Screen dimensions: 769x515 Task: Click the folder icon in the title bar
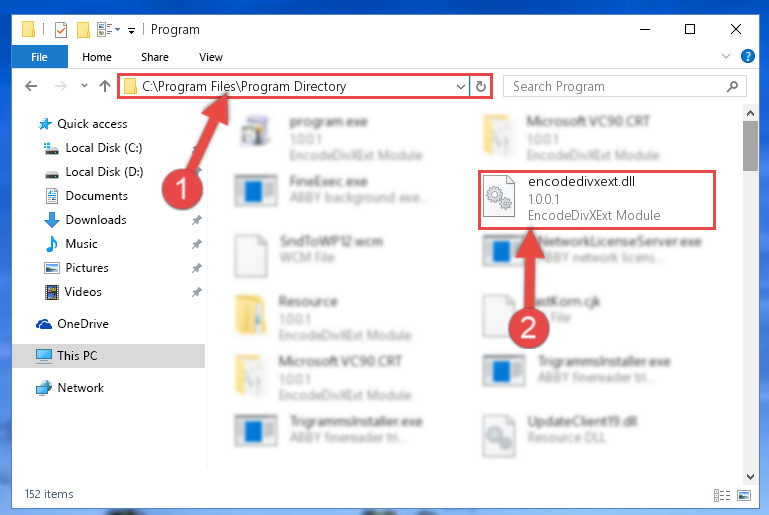28,29
